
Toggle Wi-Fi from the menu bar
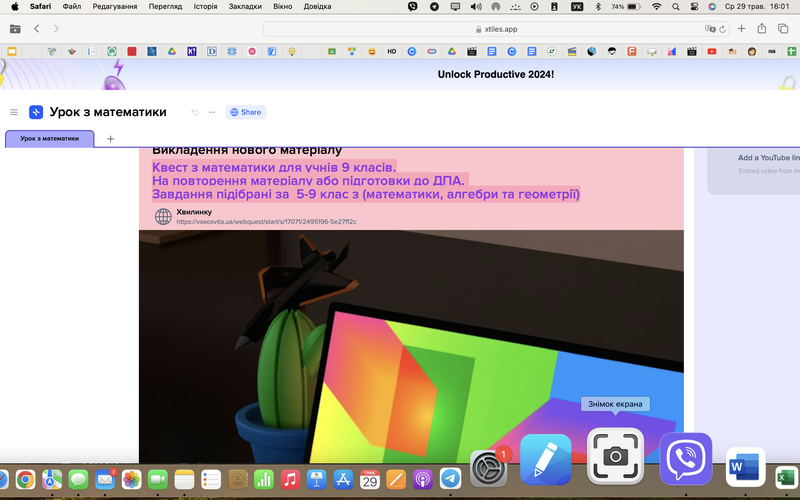pos(657,7)
